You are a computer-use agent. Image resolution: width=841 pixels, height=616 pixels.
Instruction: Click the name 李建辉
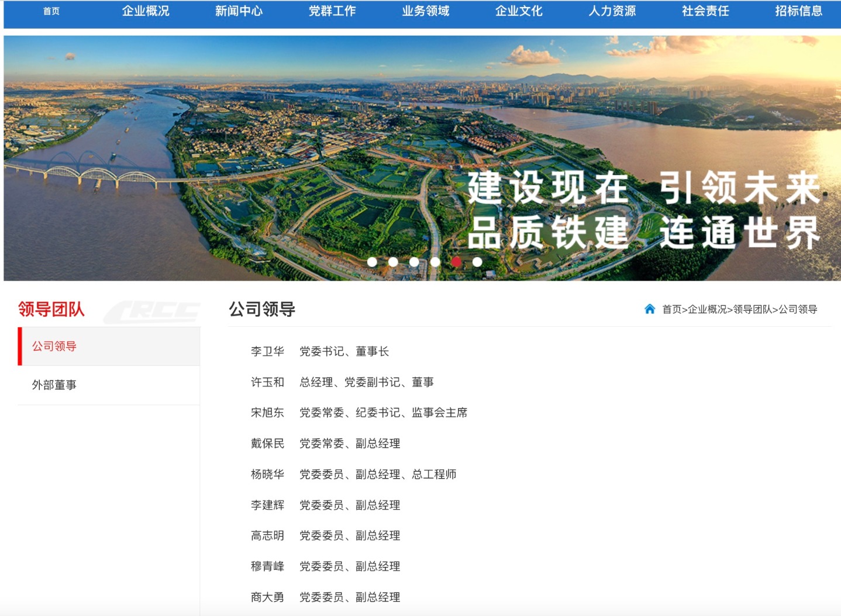[x=267, y=505]
